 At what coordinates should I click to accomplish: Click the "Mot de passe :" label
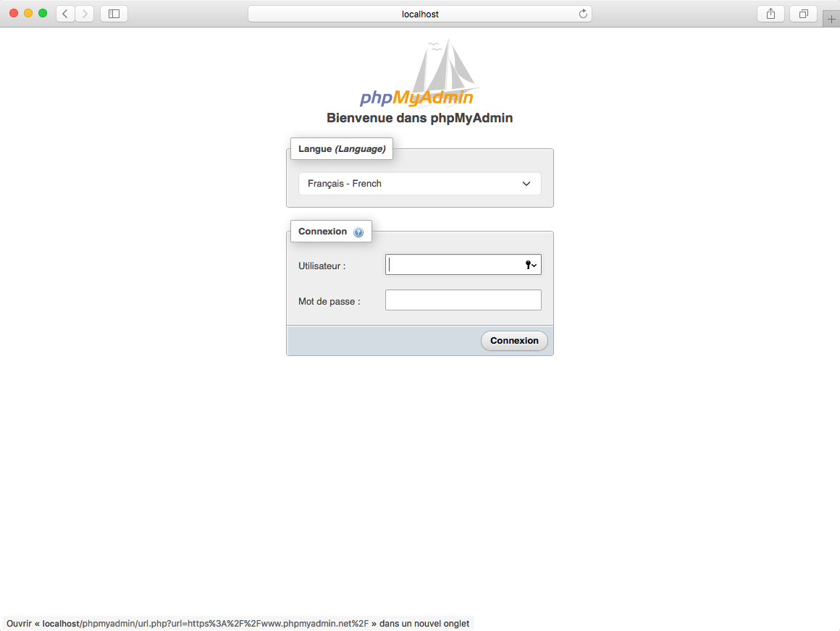tap(329, 302)
